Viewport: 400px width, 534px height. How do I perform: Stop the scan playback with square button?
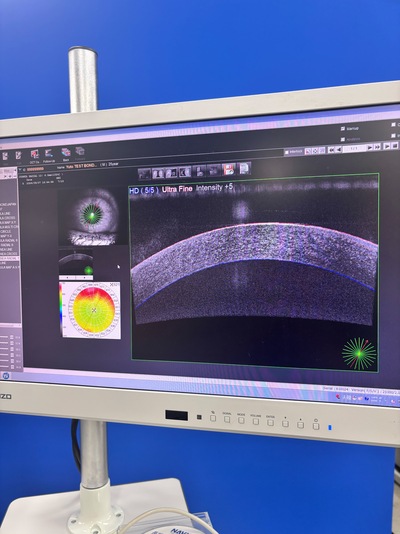point(395,146)
